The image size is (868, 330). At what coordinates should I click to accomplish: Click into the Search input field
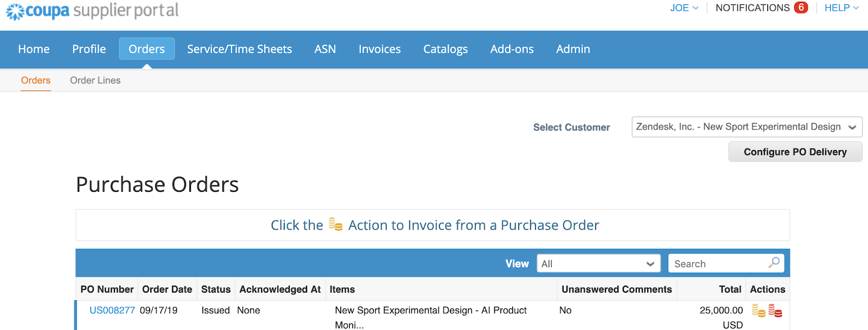tap(716, 264)
